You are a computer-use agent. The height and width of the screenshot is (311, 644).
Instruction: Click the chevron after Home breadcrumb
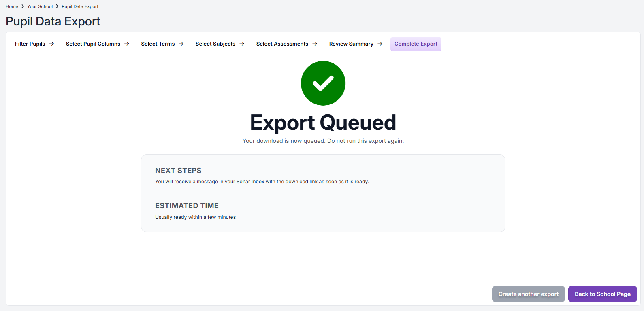(x=23, y=6)
